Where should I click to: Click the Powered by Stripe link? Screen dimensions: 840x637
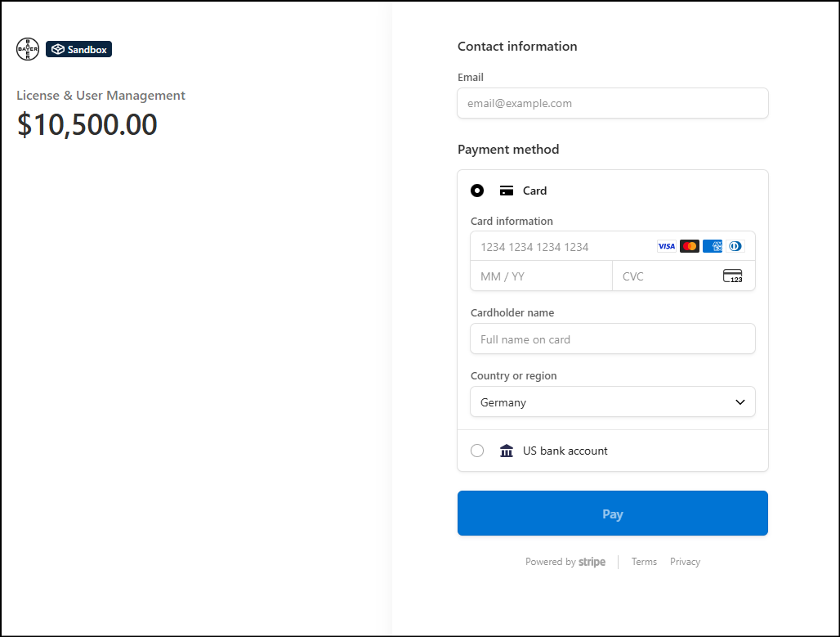point(565,562)
